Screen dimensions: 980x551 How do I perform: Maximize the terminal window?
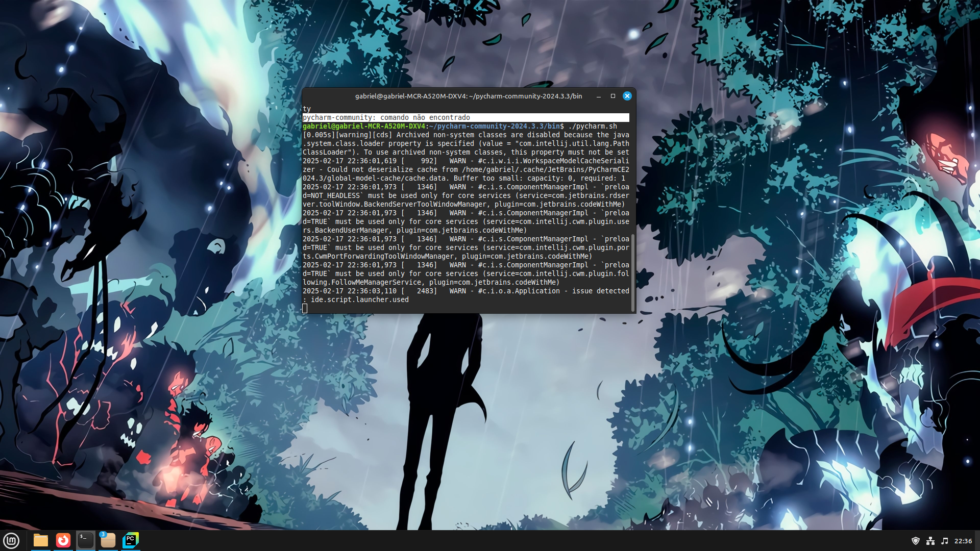[613, 96]
